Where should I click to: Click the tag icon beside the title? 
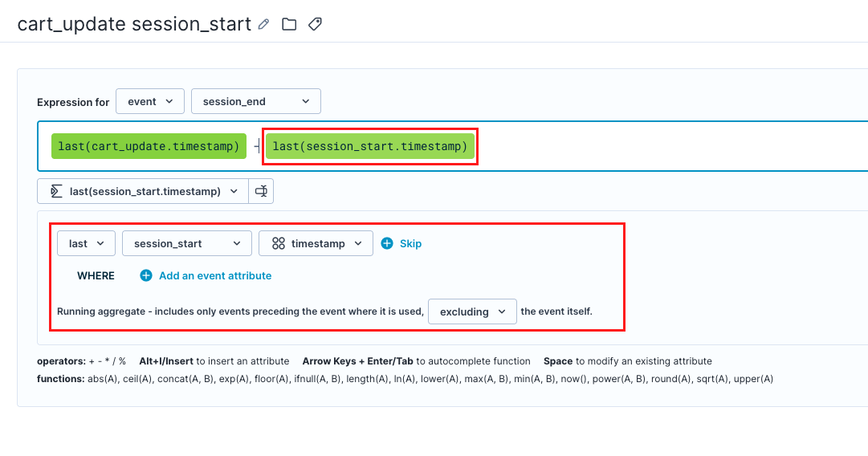315,24
